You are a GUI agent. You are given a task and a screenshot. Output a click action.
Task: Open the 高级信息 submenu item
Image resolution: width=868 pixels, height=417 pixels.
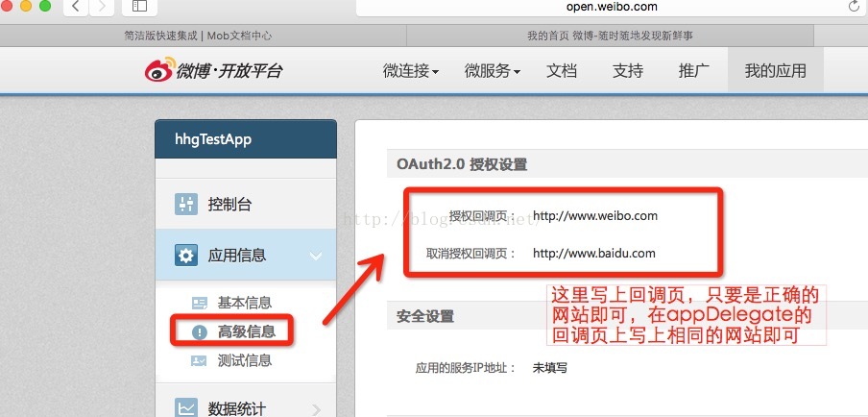tap(246, 331)
